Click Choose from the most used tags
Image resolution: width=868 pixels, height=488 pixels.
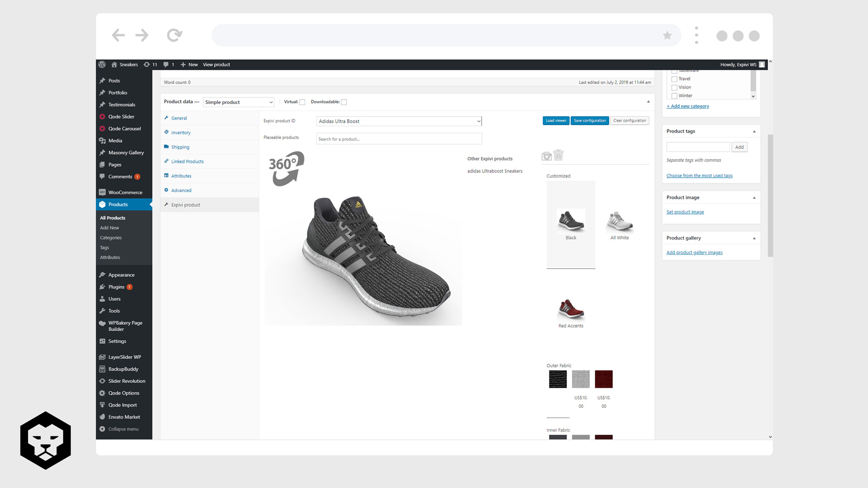point(699,176)
